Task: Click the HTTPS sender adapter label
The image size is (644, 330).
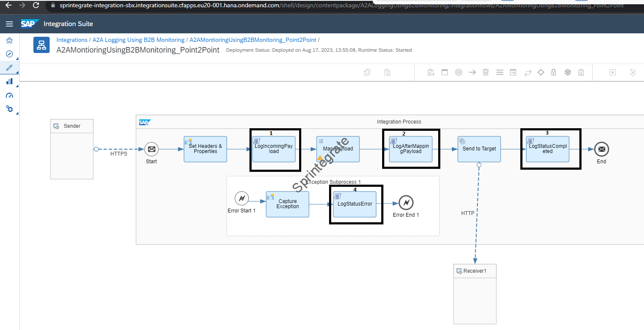Action: click(119, 154)
